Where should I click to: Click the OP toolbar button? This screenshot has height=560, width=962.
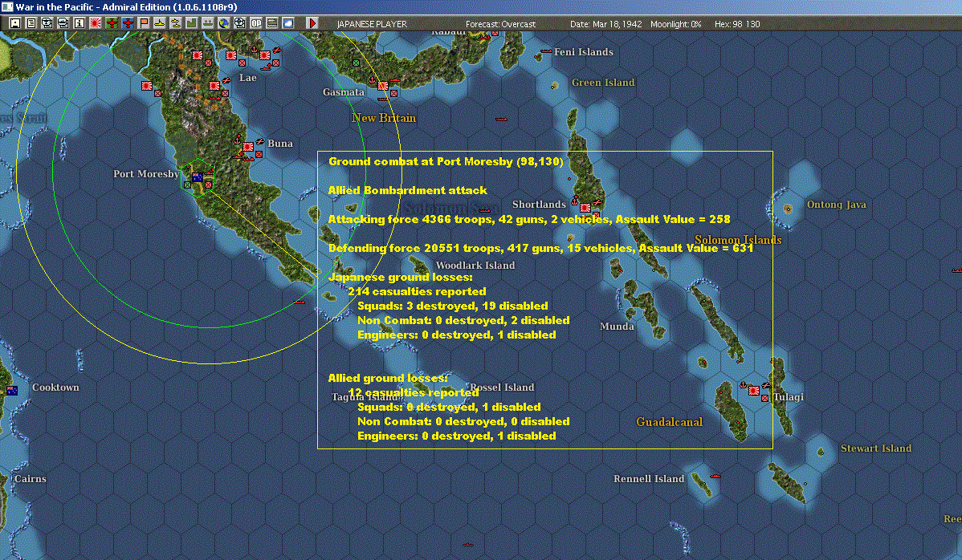click(256, 23)
